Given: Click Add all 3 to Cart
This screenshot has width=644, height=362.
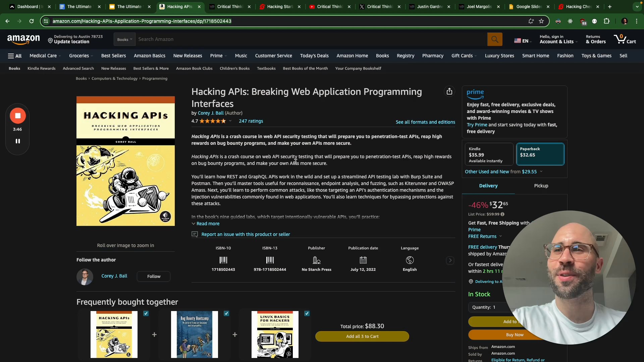Looking at the screenshot, I should 362,337.
